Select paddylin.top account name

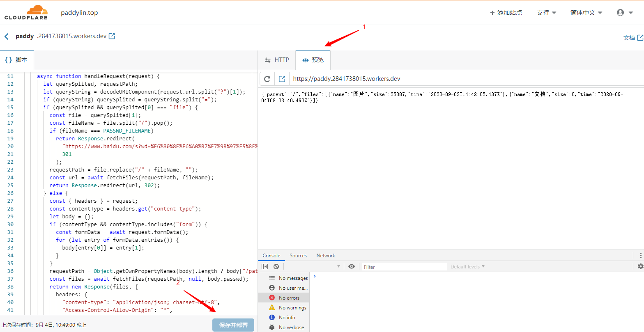[x=79, y=13]
